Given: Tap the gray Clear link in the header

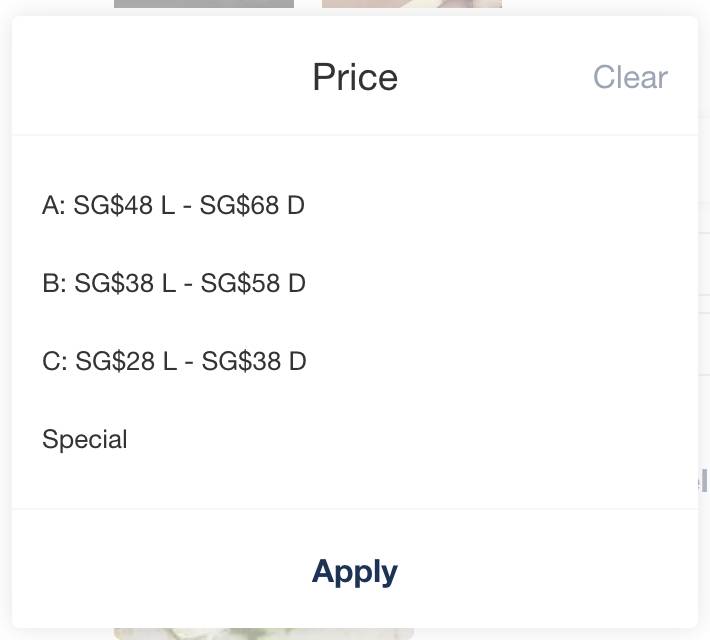Looking at the screenshot, I should click(630, 77).
